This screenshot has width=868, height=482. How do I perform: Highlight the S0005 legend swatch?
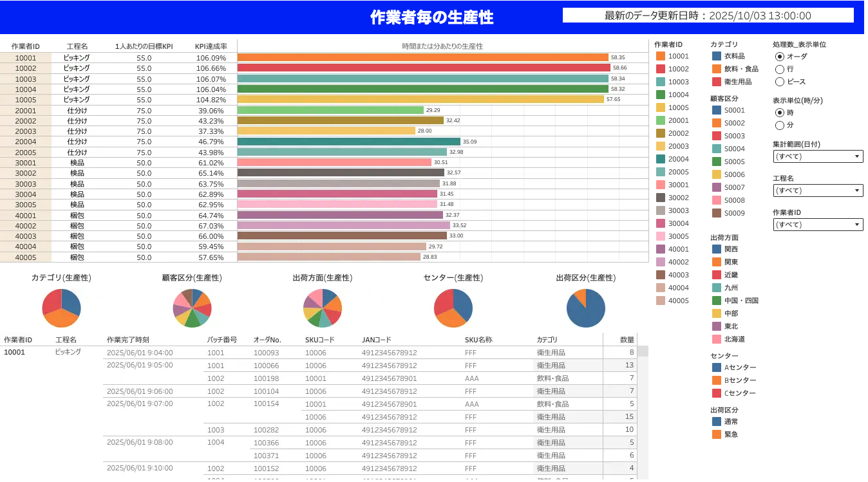coord(717,162)
